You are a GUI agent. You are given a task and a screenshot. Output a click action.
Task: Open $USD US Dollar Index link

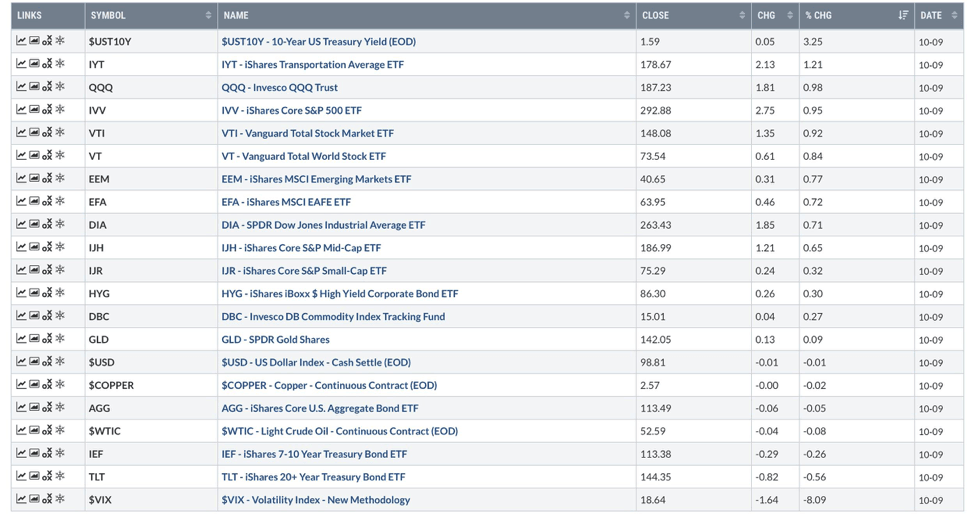pos(316,362)
